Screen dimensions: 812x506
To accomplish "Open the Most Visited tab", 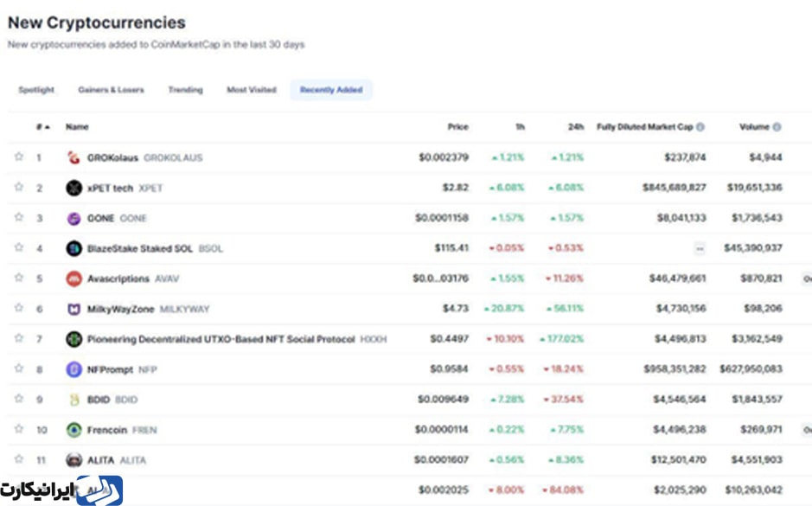I will pos(251,90).
